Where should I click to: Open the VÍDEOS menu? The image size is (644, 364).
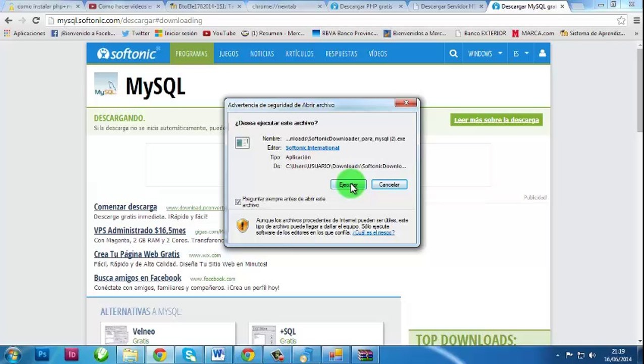378,54
